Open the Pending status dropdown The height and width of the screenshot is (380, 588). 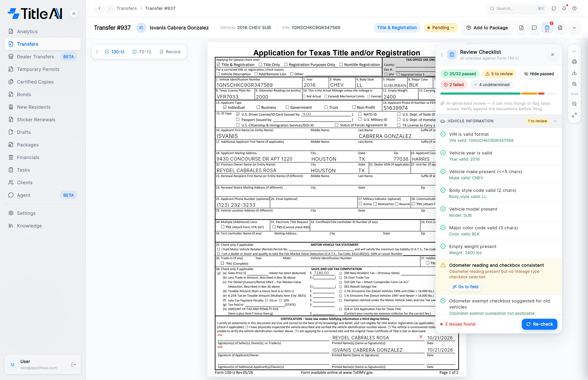click(x=441, y=28)
